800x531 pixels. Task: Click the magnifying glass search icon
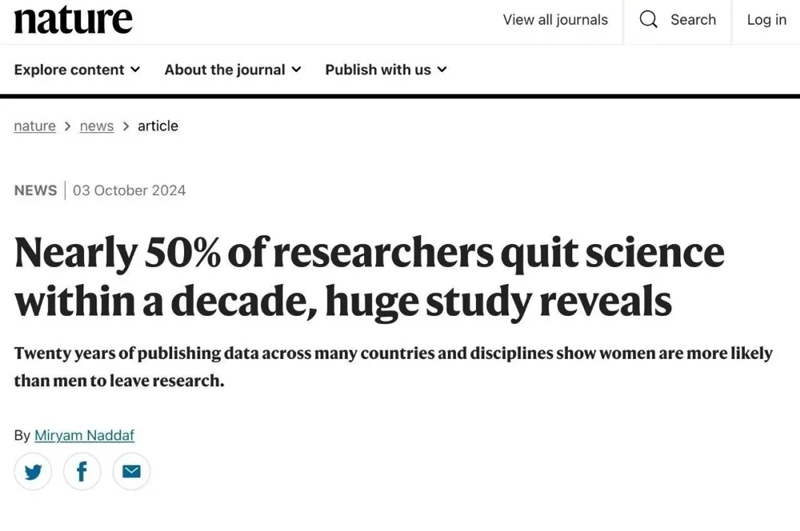tap(648, 19)
